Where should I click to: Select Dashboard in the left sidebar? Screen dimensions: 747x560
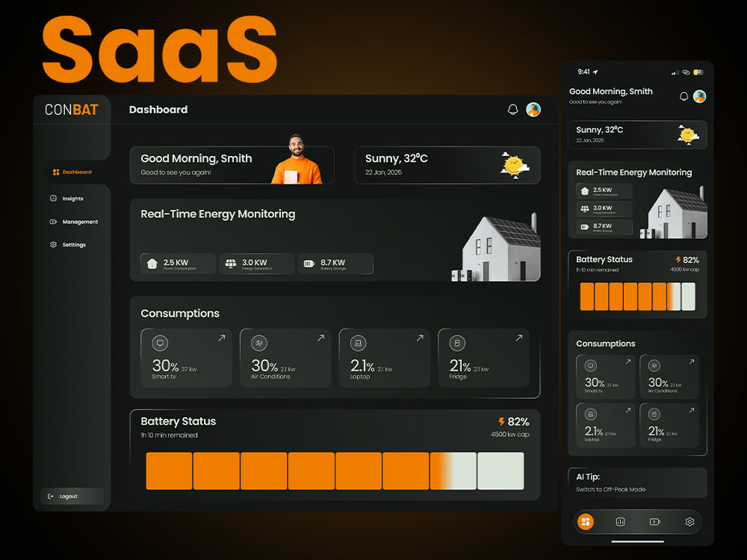72,172
